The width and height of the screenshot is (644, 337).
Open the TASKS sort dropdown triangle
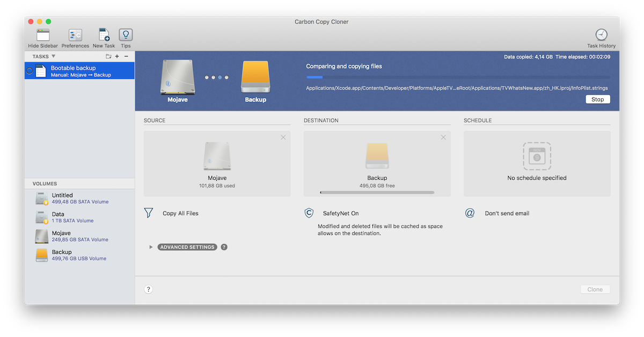click(53, 56)
